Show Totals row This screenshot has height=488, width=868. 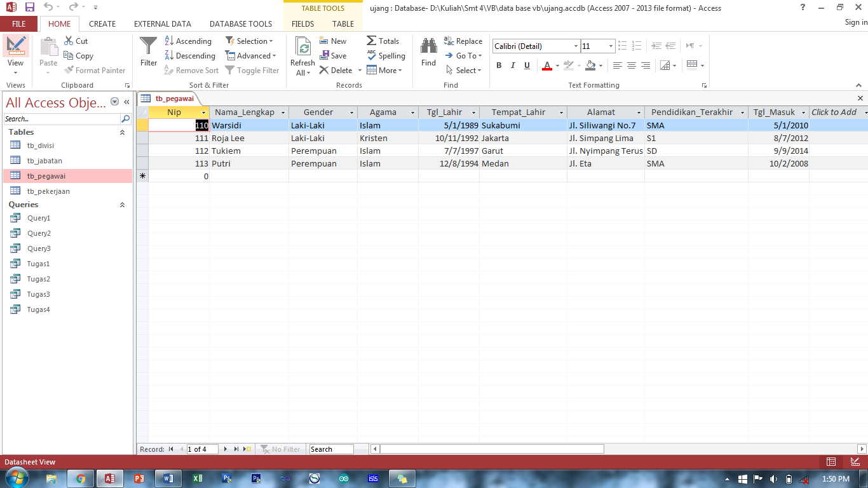(383, 41)
